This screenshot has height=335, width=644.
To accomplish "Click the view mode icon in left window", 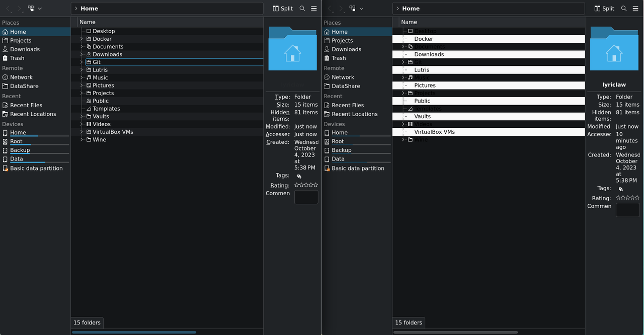I will (31, 9).
